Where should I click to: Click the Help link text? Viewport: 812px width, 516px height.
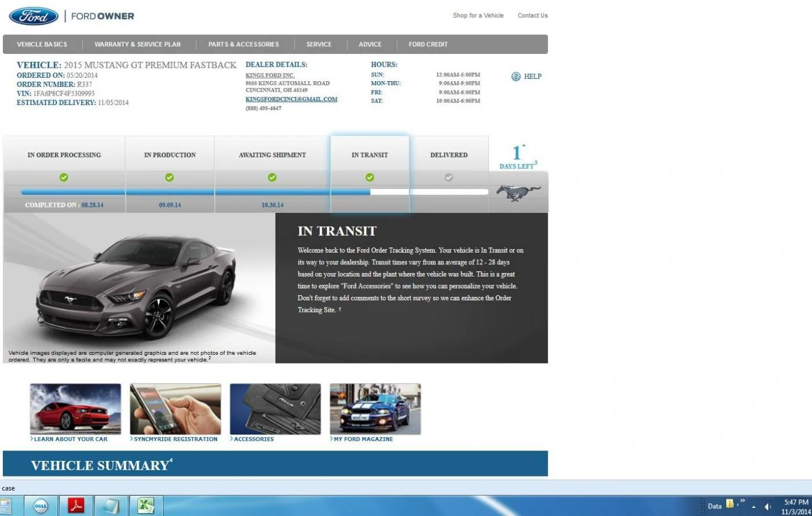pos(532,77)
